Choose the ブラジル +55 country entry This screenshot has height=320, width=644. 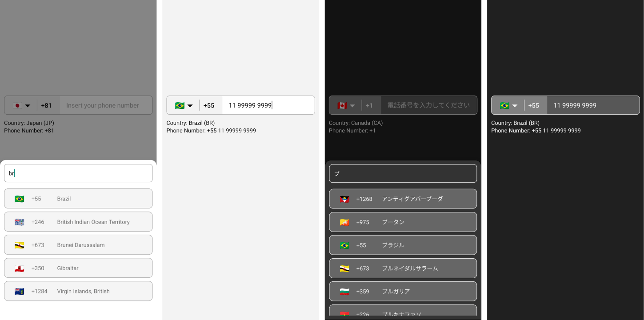tap(403, 245)
